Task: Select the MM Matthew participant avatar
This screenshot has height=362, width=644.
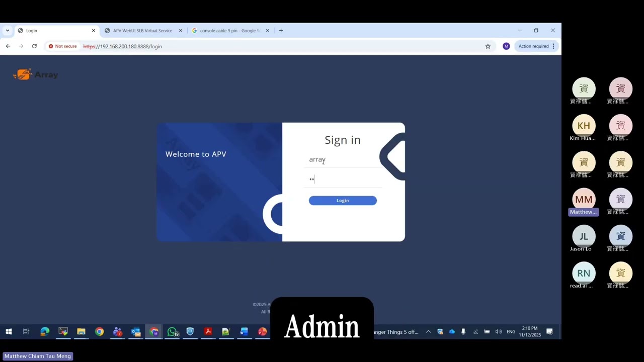Action: 584,200
